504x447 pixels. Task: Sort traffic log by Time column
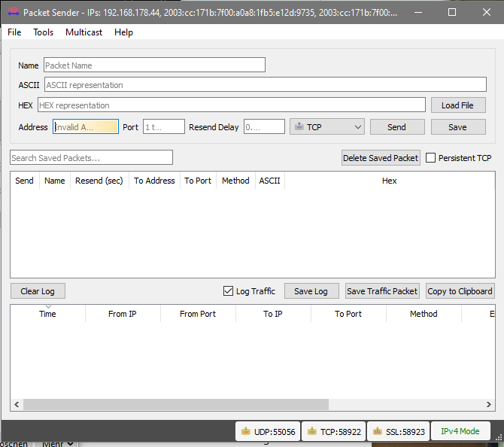point(47,314)
